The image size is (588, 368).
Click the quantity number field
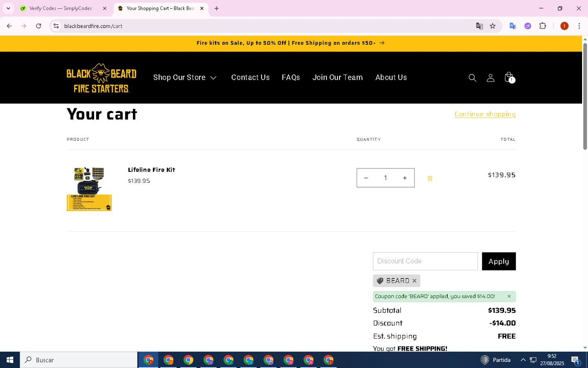[x=386, y=178]
